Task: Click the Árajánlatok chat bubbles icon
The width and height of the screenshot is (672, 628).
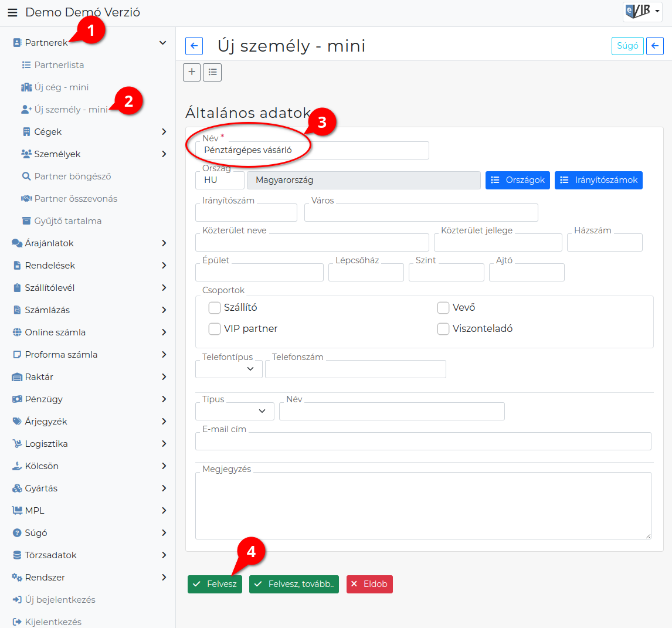Action: tap(17, 243)
